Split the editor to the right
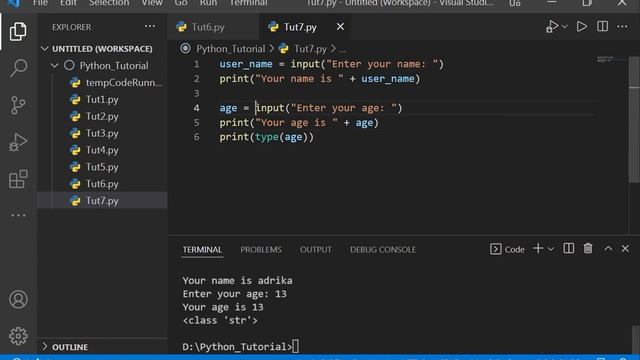 pos(602,27)
